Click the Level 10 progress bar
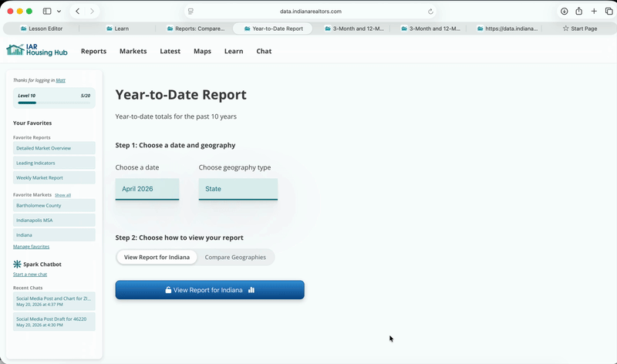Screen dimensions: 617x364 tap(54, 103)
